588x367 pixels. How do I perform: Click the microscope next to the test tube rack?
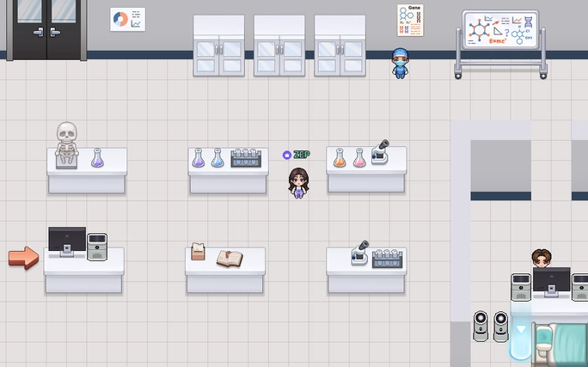pyautogui.click(x=360, y=254)
